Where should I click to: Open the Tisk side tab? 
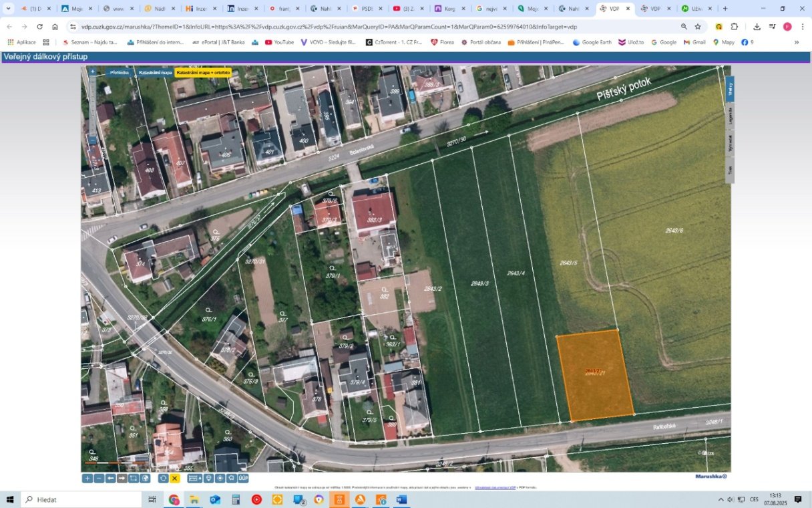pyautogui.click(x=730, y=170)
